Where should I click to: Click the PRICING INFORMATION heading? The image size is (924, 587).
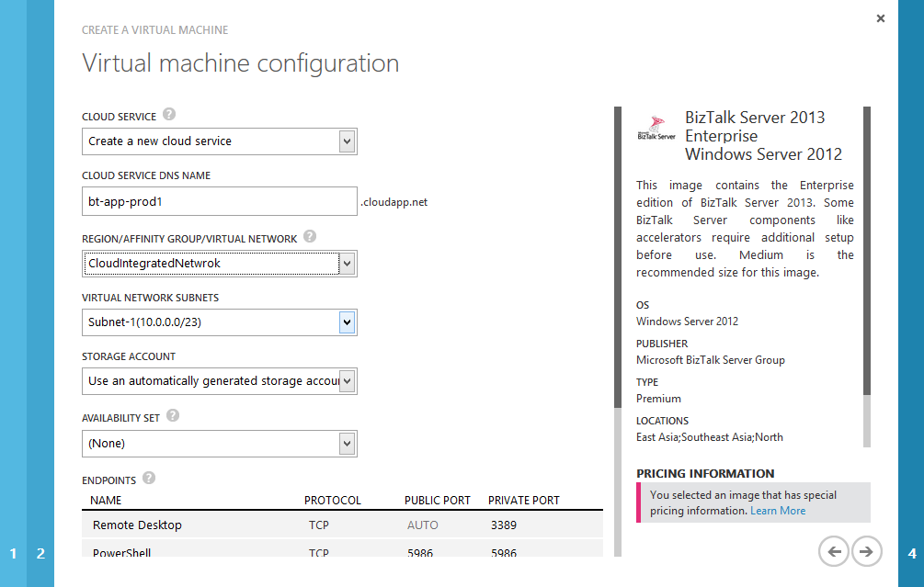pos(705,473)
